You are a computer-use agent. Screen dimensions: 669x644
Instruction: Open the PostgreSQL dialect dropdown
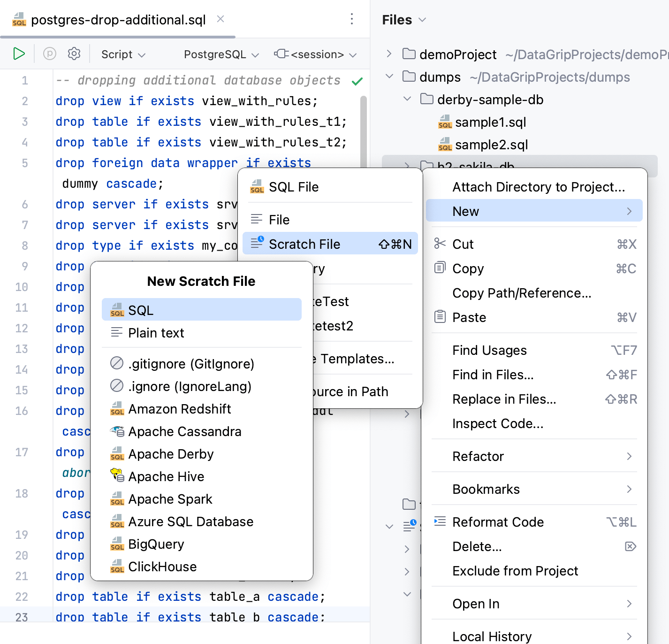tap(220, 54)
